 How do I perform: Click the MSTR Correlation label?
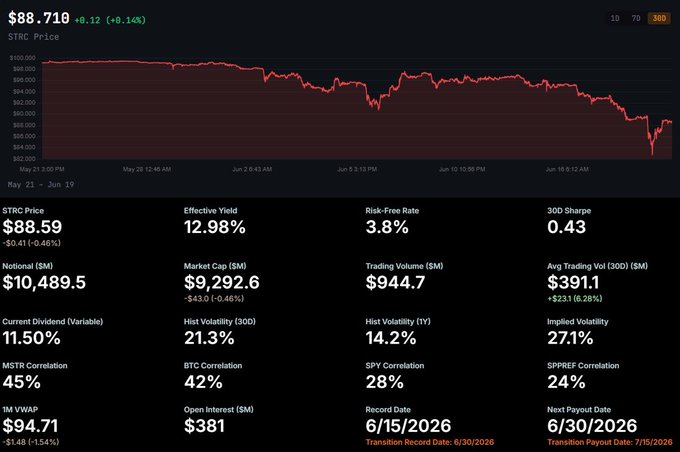point(35,366)
